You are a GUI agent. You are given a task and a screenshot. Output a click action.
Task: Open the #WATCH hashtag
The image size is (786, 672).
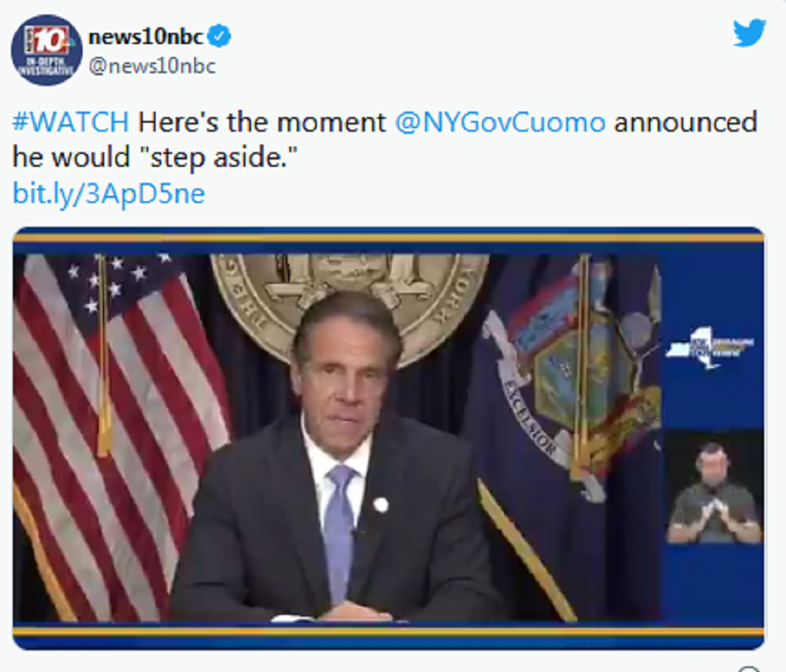[71, 122]
